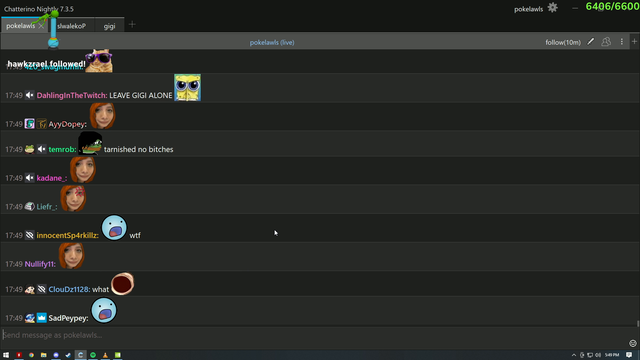Open Spotify from the taskbar
The height and width of the screenshot is (360, 640).
[93, 355]
